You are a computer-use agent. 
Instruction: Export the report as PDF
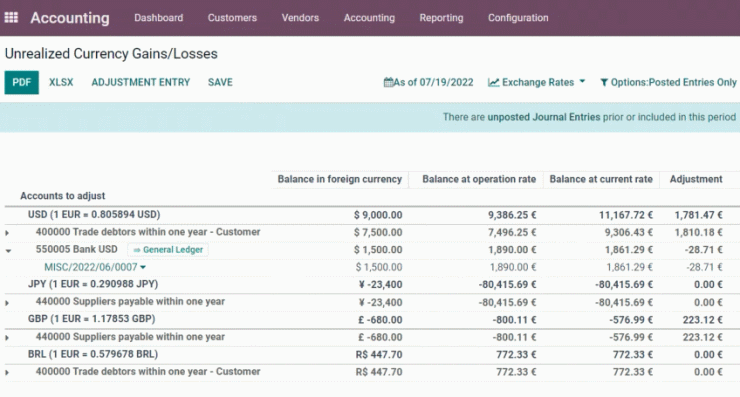[22, 83]
